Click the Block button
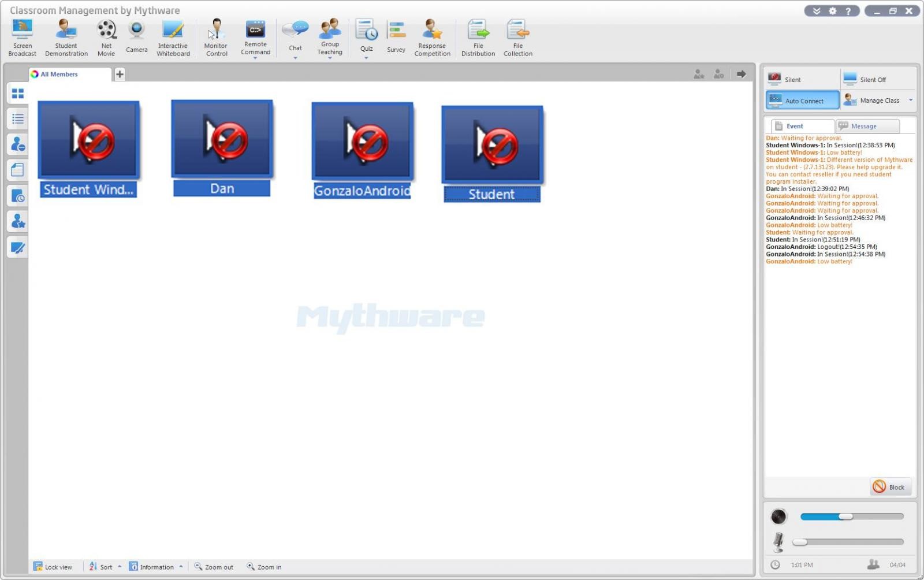Viewport: 924px width, 580px height. coord(890,487)
